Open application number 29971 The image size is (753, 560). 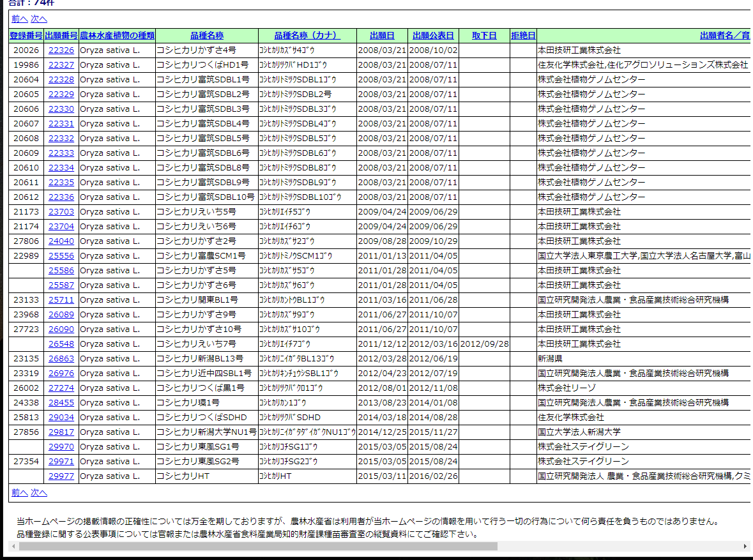point(61,462)
